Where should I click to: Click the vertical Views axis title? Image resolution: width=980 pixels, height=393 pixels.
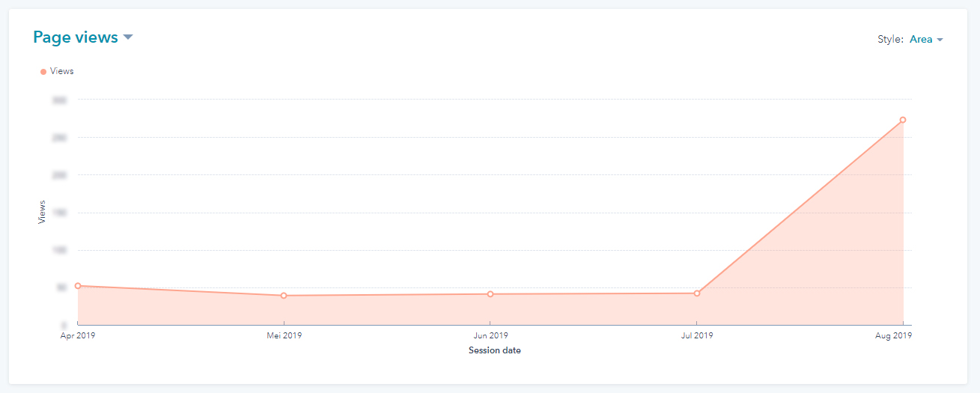[x=42, y=212]
